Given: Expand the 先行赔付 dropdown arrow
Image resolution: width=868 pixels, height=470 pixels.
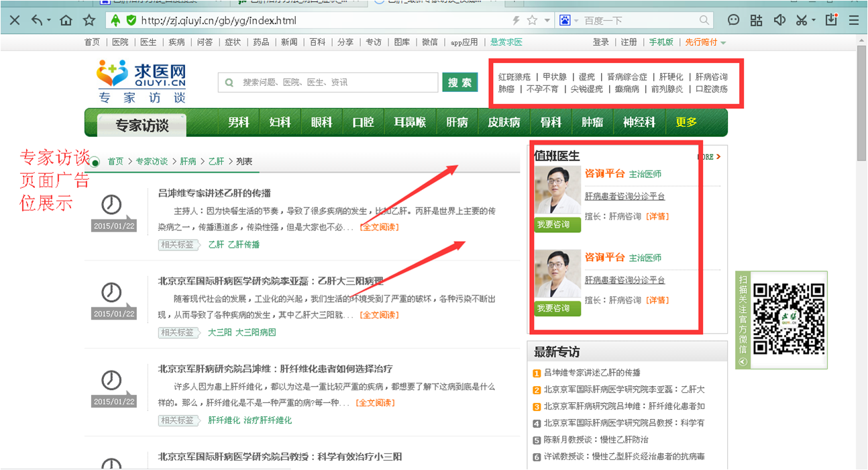Looking at the screenshot, I should pyautogui.click(x=723, y=43).
